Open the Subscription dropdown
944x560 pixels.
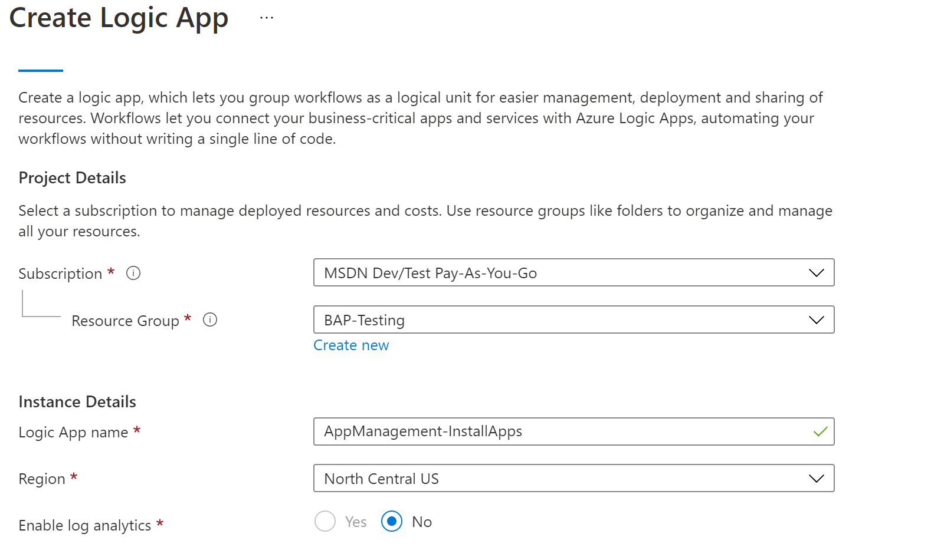click(x=572, y=272)
